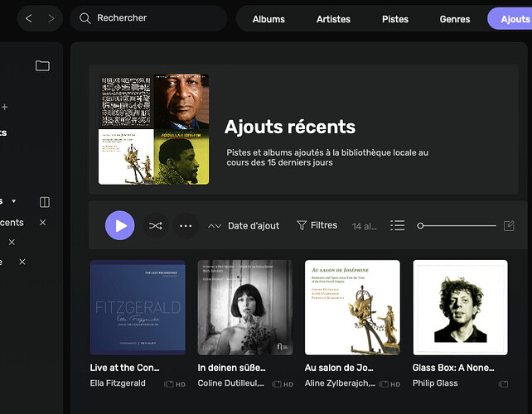Open the Ella Fitzgerald album cover

[138, 307]
